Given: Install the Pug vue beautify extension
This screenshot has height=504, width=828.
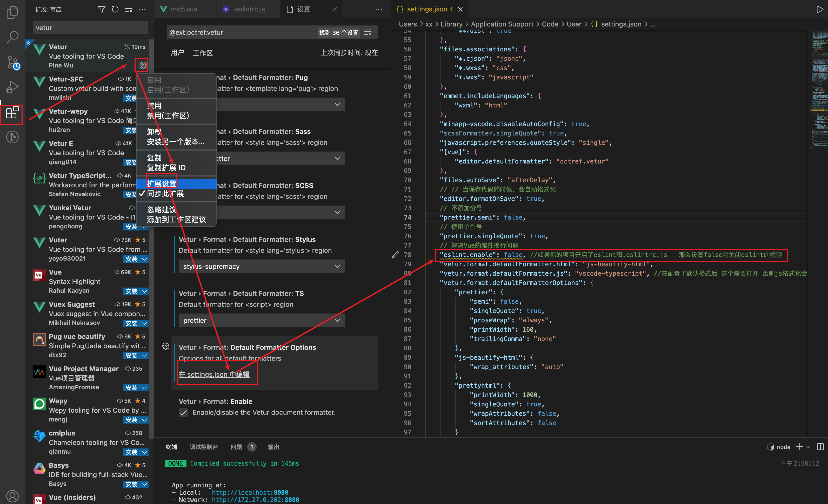Looking at the screenshot, I should [131, 356].
